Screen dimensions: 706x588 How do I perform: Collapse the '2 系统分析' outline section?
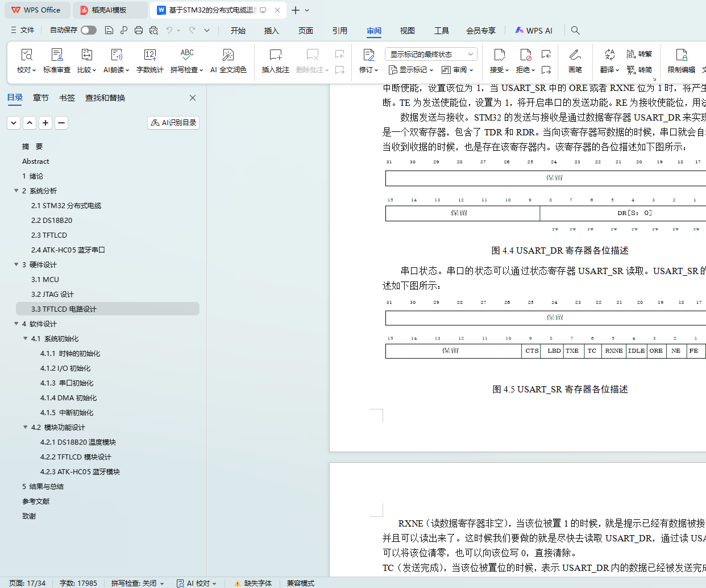(x=16, y=191)
